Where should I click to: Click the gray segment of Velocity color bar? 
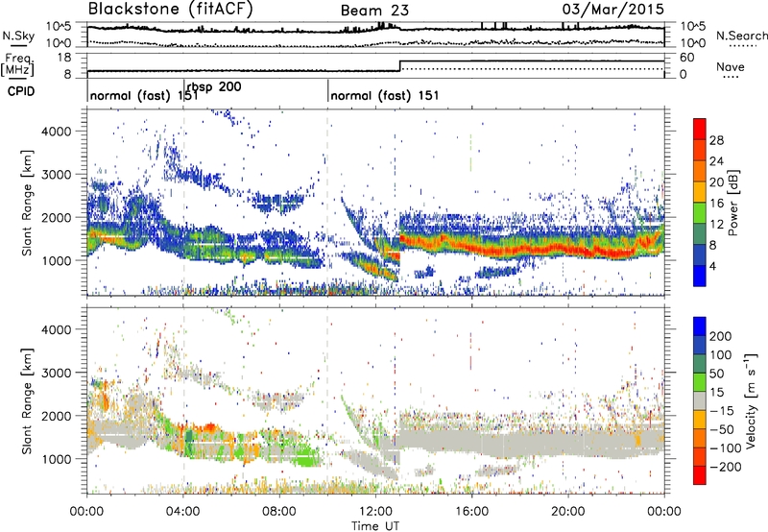point(700,401)
